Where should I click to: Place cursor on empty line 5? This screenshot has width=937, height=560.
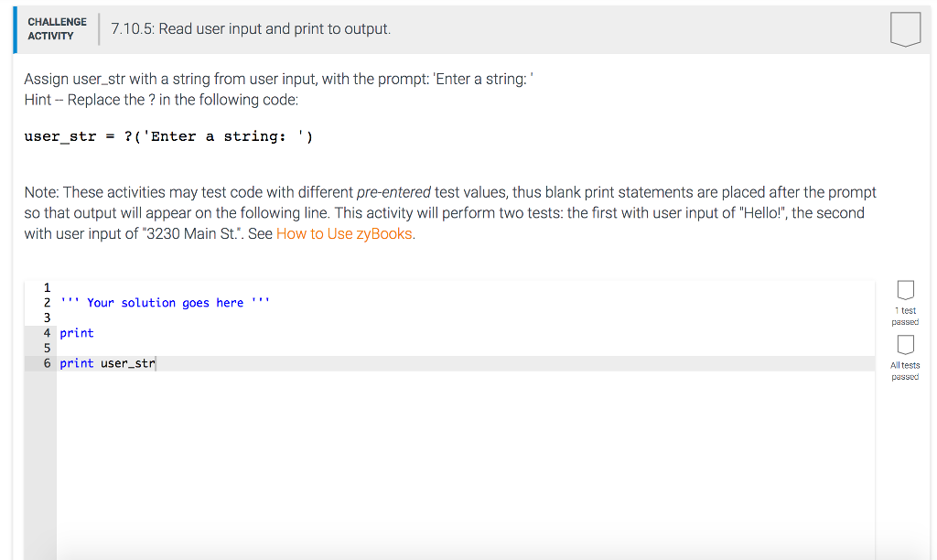466,349
